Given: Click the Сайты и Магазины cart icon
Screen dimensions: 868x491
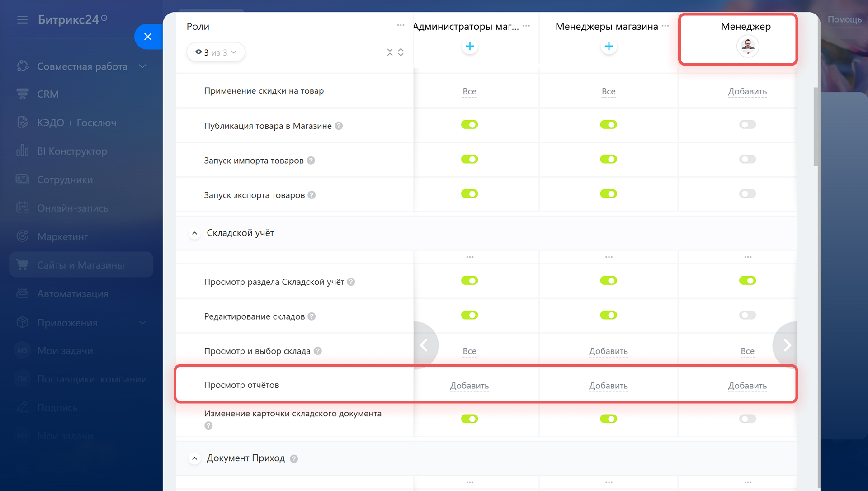Looking at the screenshot, I should [x=22, y=264].
